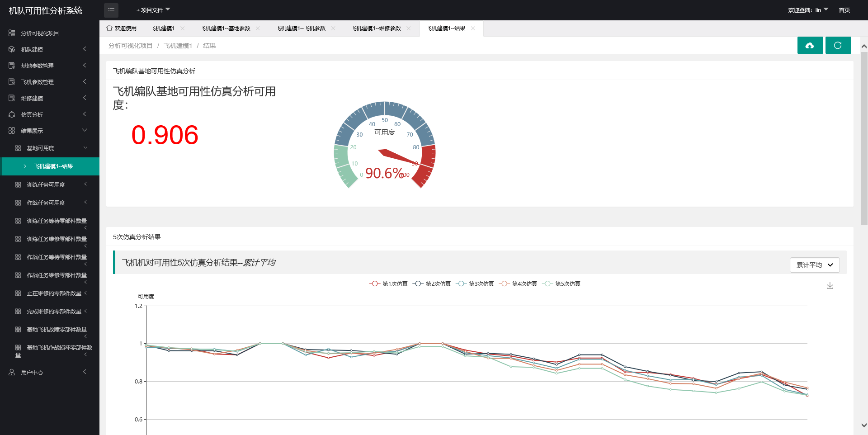Viewport: 868px width, 435px height.
Task: Select the 飞机建模1--结果 tab
Action: [446, 28]
